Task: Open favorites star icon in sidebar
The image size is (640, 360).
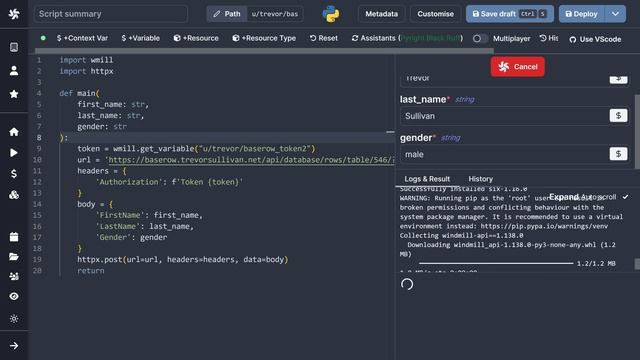Action: click(x=14, y=94)
